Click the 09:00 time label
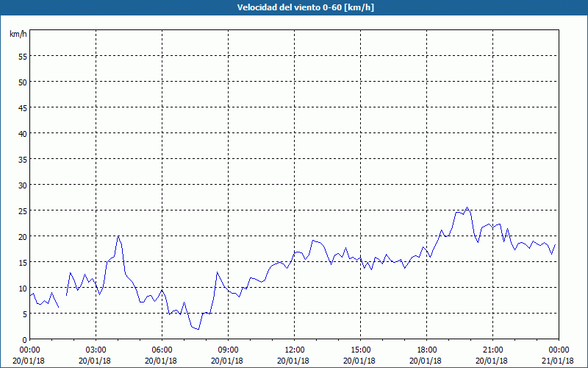The image size is (588, 368). click(228, 350)
